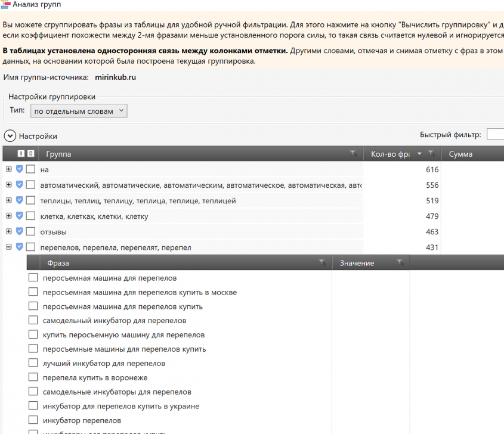Click the shield icon for 'клетка, клетках' group

click(20, 216)
